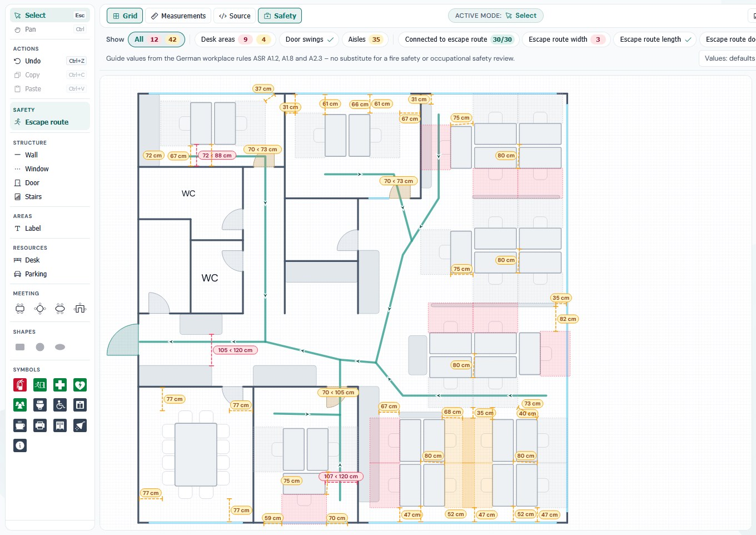The height and width of the screenshot is (535, 756).
Task: Pick the oval meeting table
Action: (60, 309)
